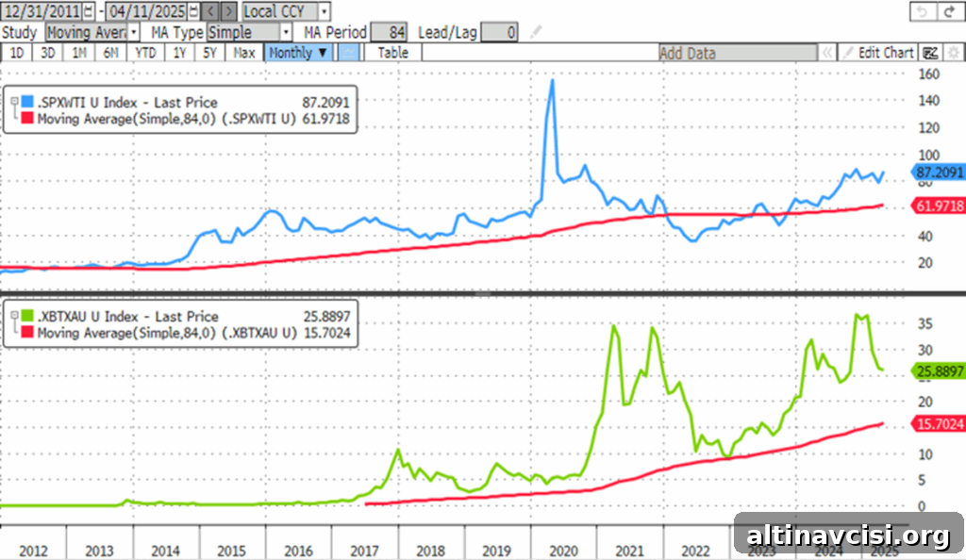
Task: Open chart settings gear icon
Action: tap(953, 53)
